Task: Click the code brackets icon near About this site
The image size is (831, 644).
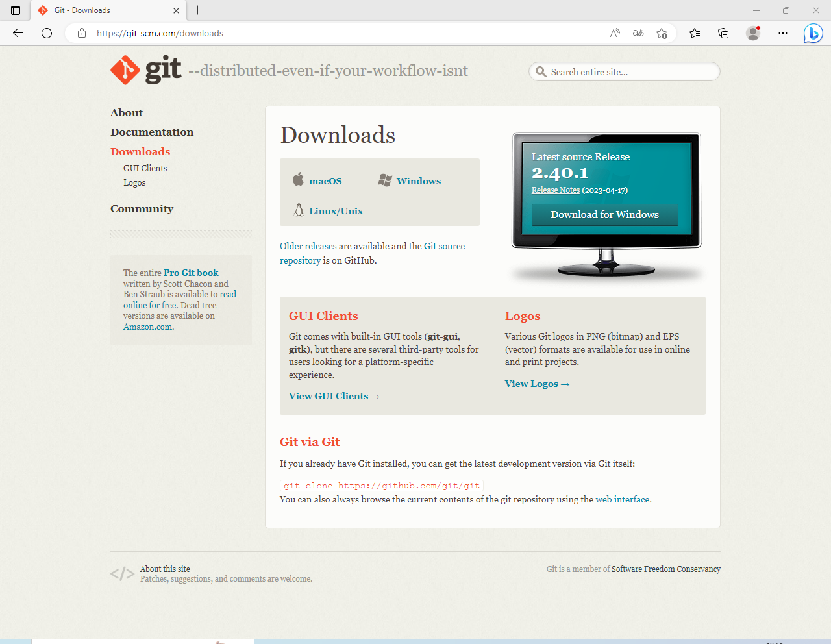Action: click(x=122, y=574)
